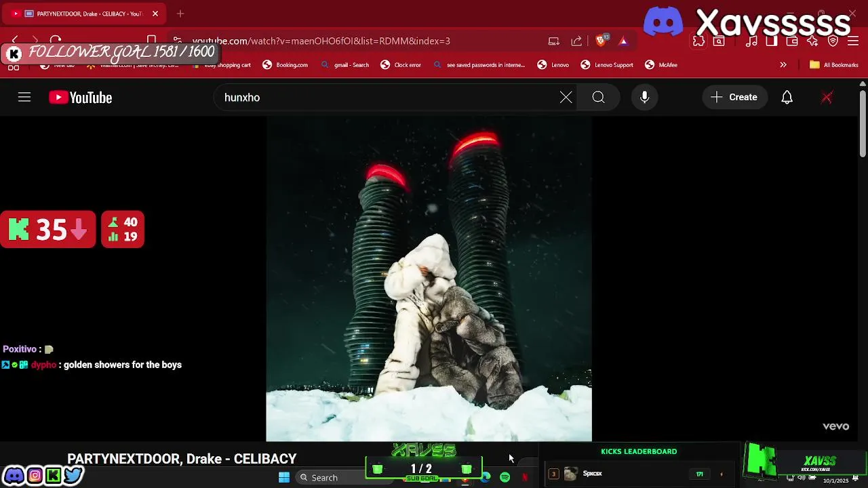Open the 'gmail - Search' bookmark
Image resolution: width=868 pixels, height=488 pixels.
345,65
